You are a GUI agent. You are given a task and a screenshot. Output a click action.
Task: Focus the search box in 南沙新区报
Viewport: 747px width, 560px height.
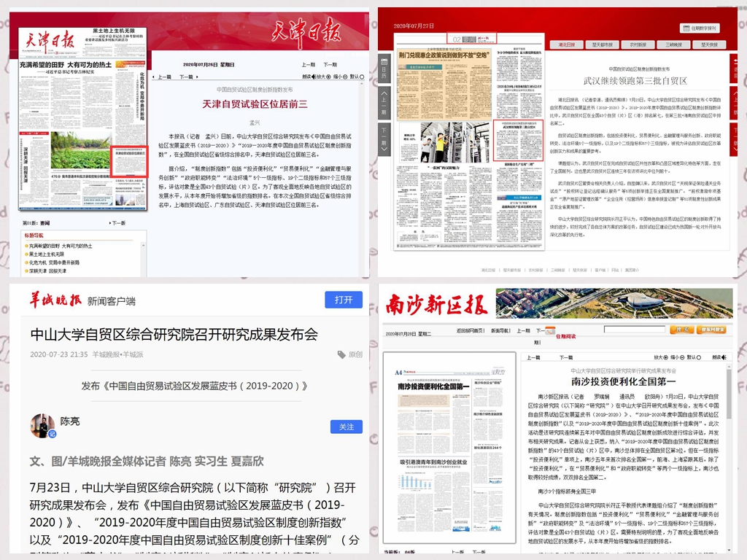click(x=635, y=329)
